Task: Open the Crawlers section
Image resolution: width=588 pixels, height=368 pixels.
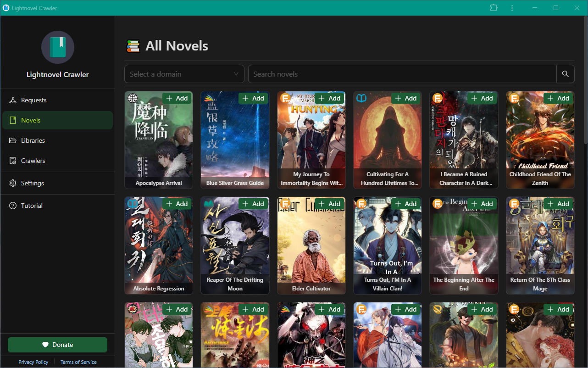Action: 58,161
